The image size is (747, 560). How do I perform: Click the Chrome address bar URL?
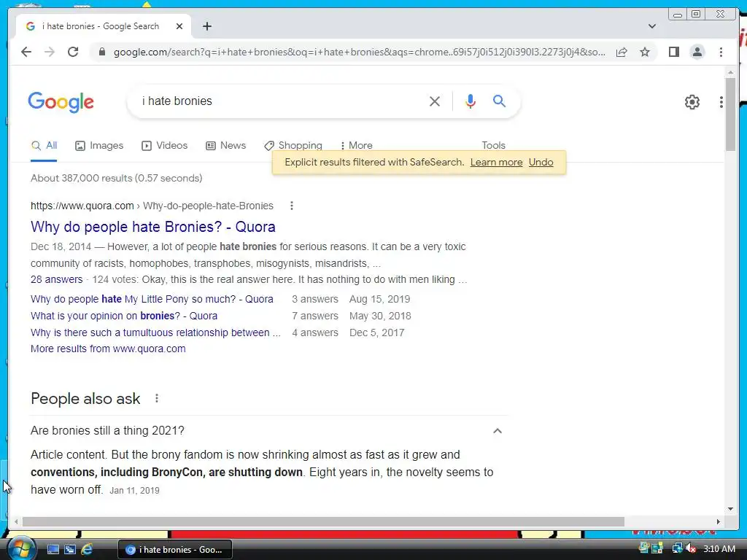359,52
